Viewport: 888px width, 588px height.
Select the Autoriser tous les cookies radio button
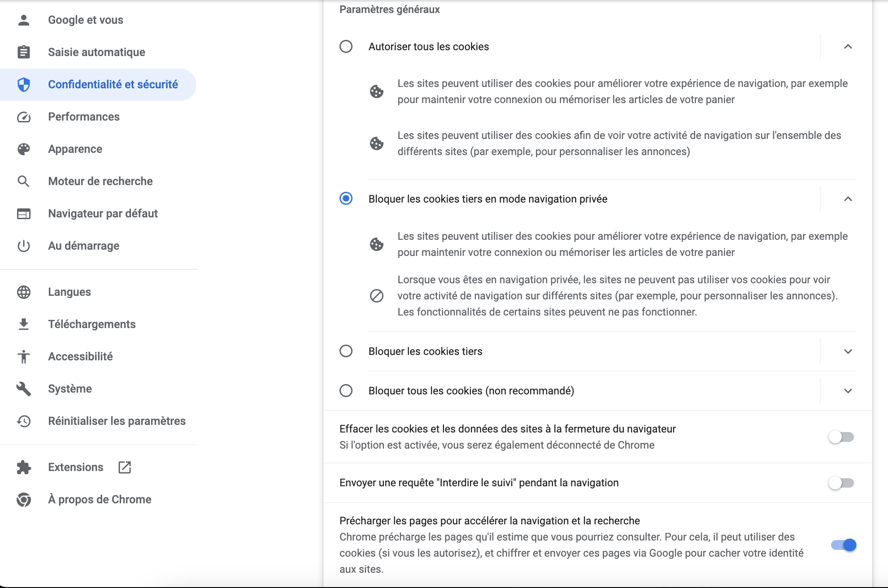[x=346, y=46]
